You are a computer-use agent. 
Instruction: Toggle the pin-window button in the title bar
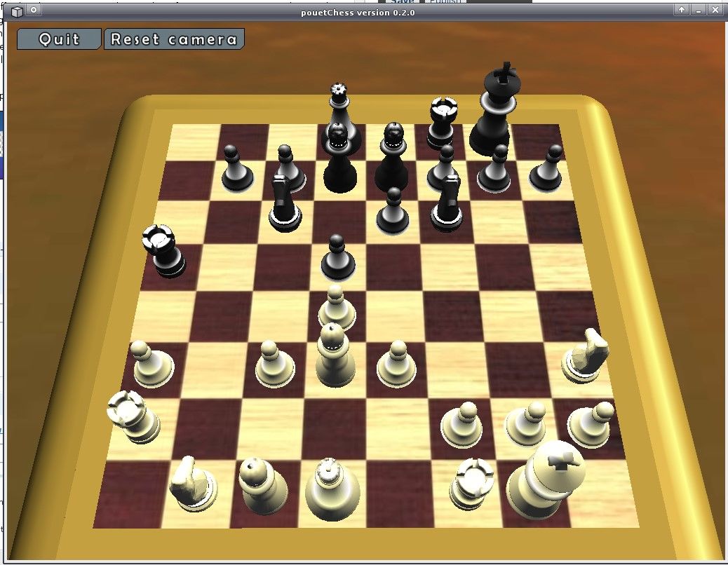[x=34, y=10]
